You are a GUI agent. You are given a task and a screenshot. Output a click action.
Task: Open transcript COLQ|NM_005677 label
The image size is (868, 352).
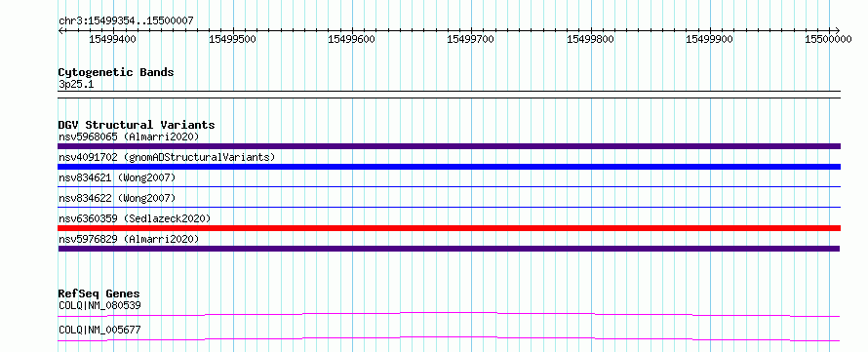pos(99,331)
